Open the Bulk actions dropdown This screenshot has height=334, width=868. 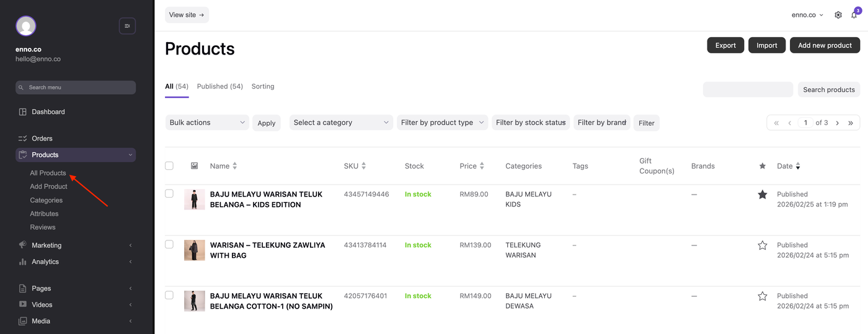pyautogui.click(x=207, y=123)
